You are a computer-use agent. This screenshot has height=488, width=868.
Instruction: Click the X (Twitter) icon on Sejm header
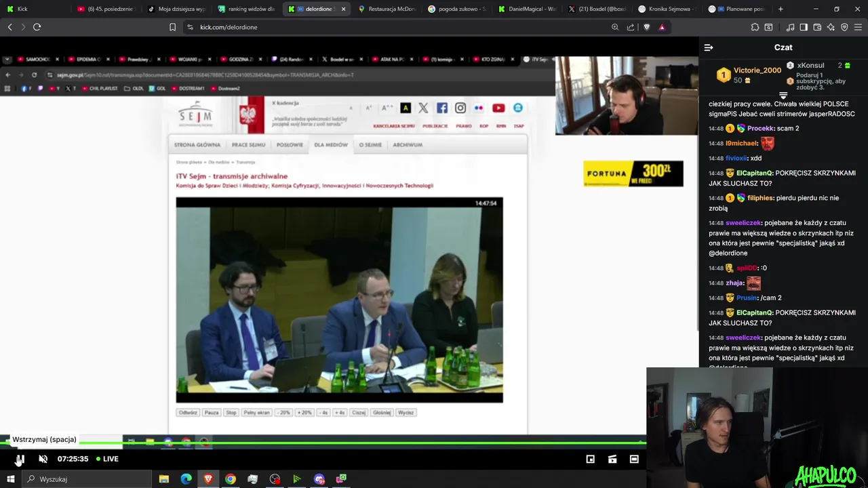pyautogui.click(x=423, y=108)
